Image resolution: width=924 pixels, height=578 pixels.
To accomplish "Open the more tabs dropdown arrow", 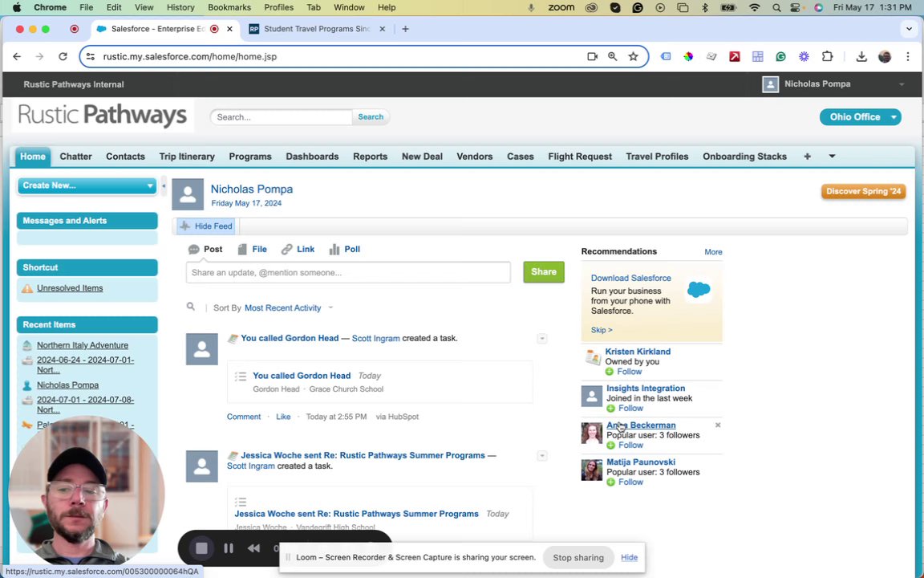I will click(832, 157).
